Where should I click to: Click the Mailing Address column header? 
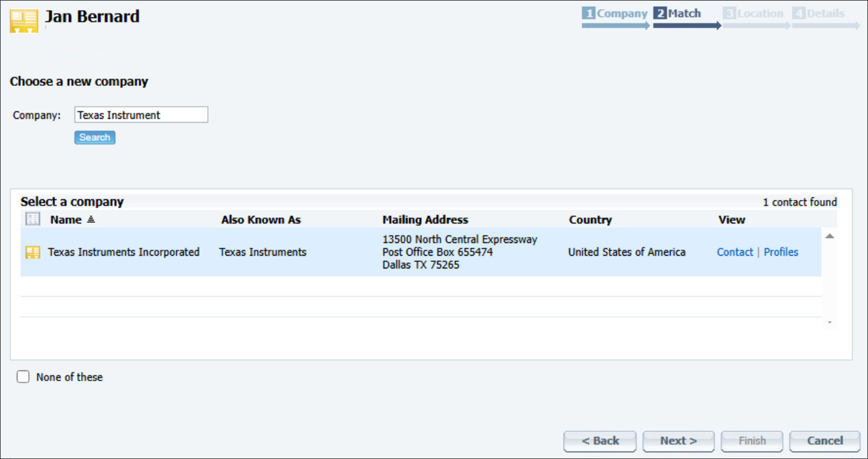coord(425,219)
